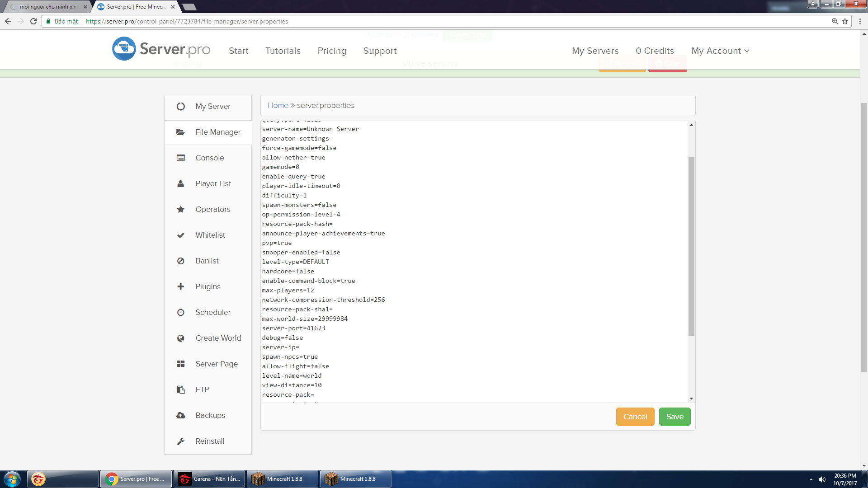Click the Console sidebar icon
868x488 pixels.
(x=181, y=158)
